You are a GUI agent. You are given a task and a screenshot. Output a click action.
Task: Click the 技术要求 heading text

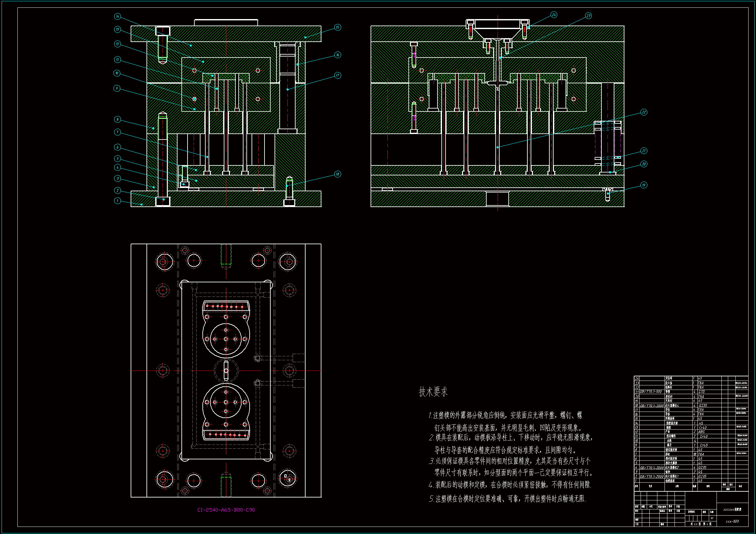point(433,392)
